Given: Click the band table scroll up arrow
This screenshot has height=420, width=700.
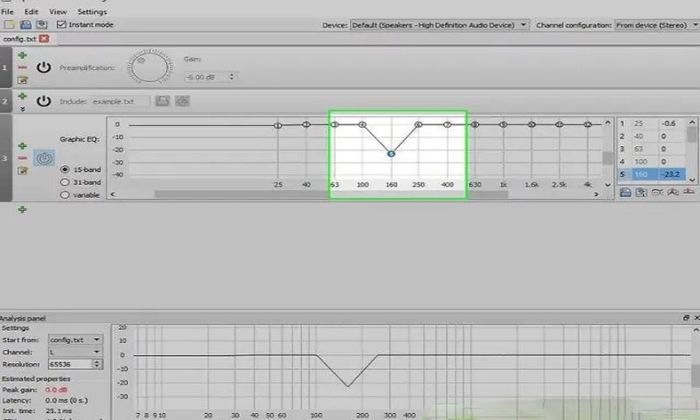Looking at the screenshot, I should tap(692, 122).
